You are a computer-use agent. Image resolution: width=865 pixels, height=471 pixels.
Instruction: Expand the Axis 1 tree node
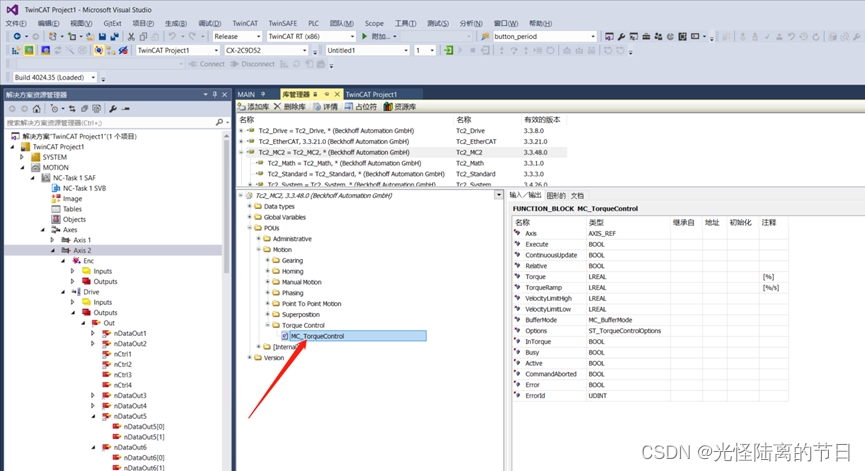click(x=52, y=240)
